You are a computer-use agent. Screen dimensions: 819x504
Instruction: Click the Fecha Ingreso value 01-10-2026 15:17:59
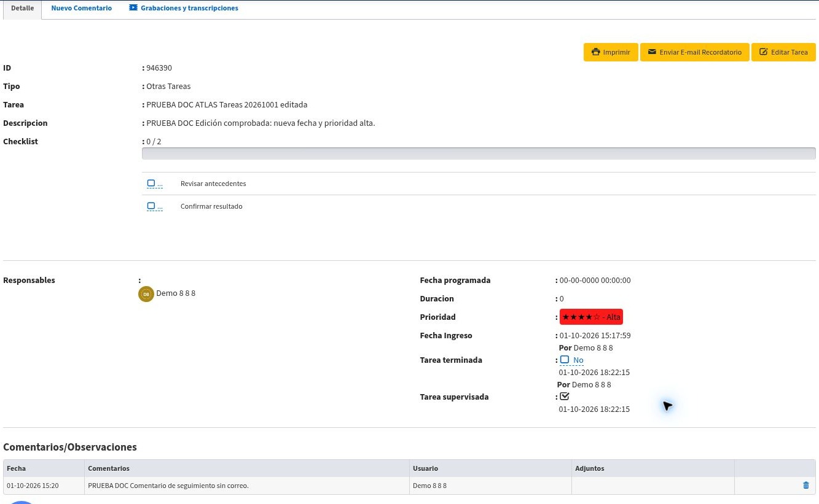[x=595, y=336]
